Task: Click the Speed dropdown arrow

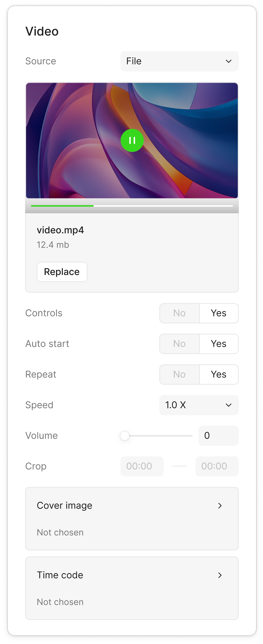Action: coord(229,405)
